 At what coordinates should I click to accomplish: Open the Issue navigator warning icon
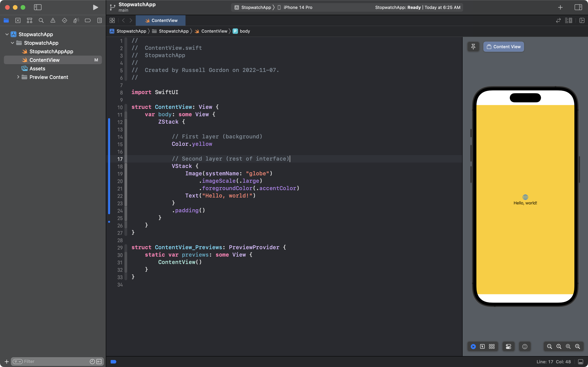pos(53,20)
